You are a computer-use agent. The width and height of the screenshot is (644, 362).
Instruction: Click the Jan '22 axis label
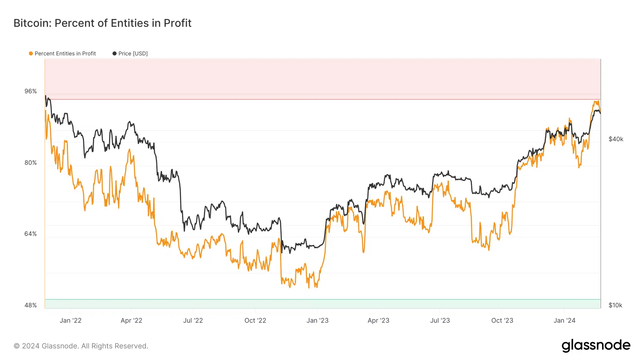[70, 321]
